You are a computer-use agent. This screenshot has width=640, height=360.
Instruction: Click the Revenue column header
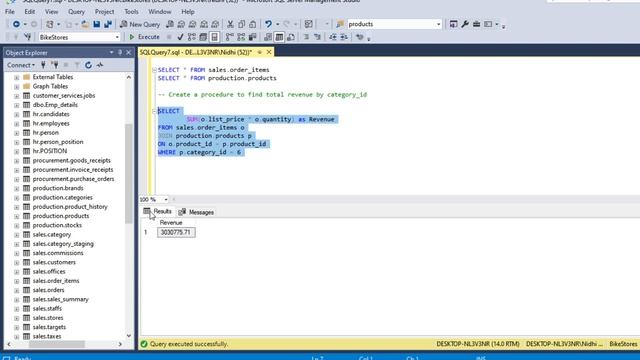(171, 223)
